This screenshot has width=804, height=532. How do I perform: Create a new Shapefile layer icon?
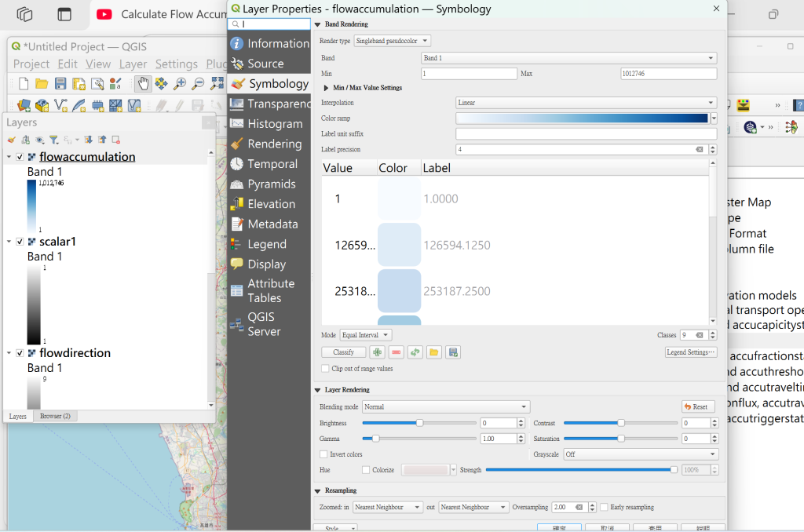point(60,105)
